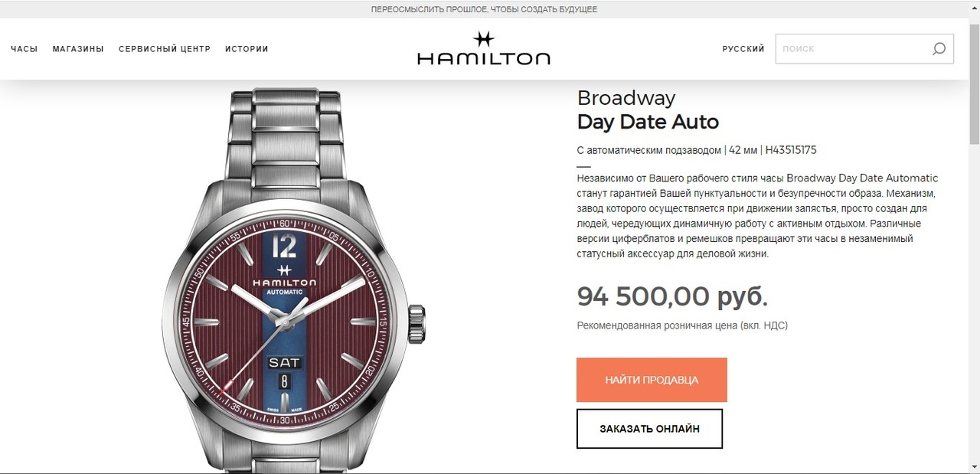This screenshot has width=980, height=474.
Task: Open the ЧАСЫ menu
Action: click(x=24, y=49)
